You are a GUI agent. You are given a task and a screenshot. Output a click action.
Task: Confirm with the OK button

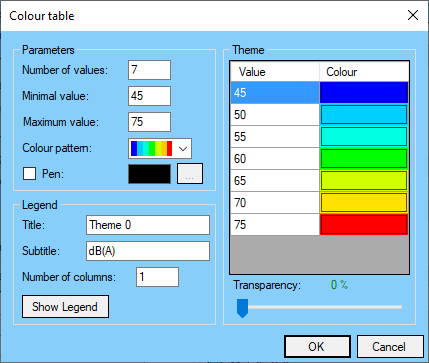tap(317, 347)
